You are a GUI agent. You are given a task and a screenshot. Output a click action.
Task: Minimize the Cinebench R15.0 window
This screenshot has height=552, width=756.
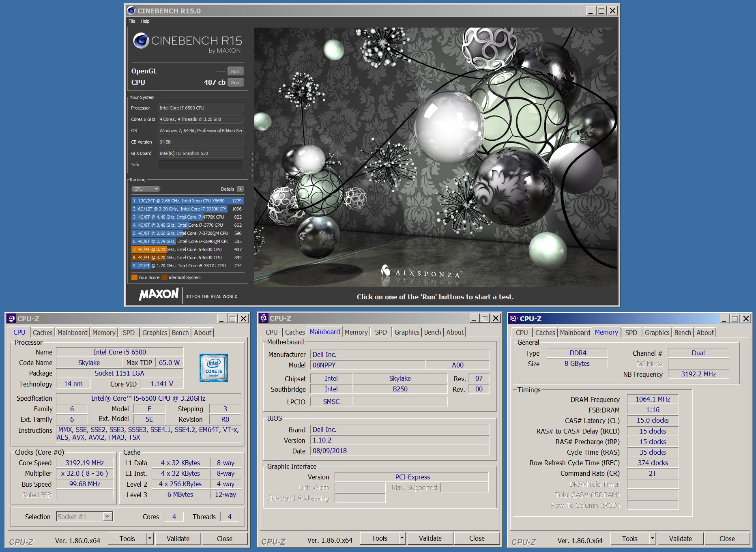[591, 11]
